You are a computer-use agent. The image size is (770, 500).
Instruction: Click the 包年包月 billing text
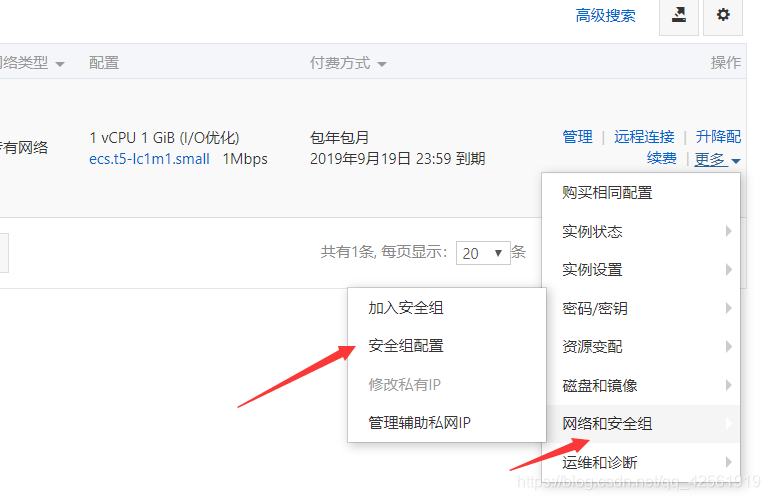[339, 138]
